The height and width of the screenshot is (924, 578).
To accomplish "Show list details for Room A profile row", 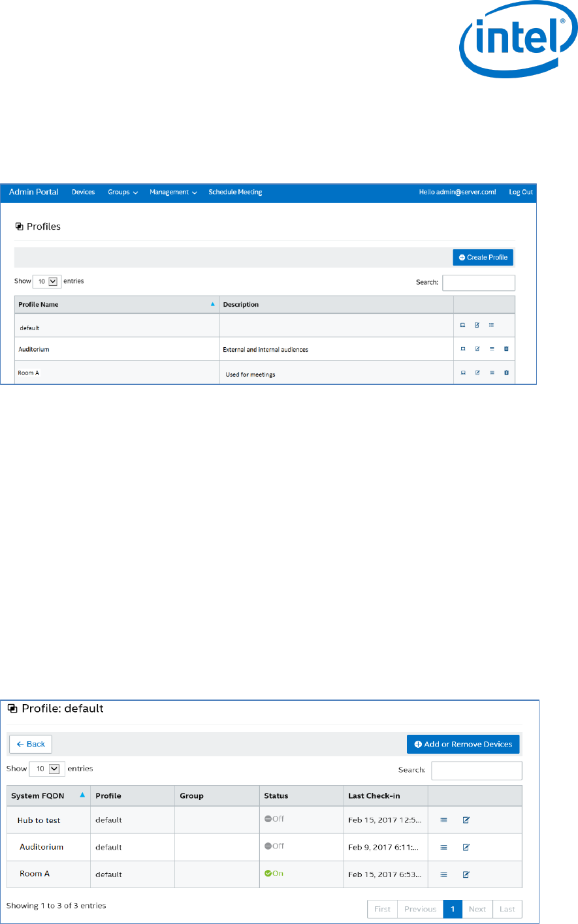I will [492, 373].
